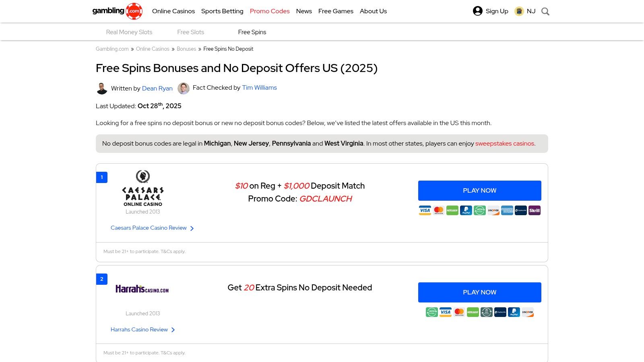644x362 pixels.
Task: Click the Caesars Palace Online Casino logo
Action: [143, 189]
